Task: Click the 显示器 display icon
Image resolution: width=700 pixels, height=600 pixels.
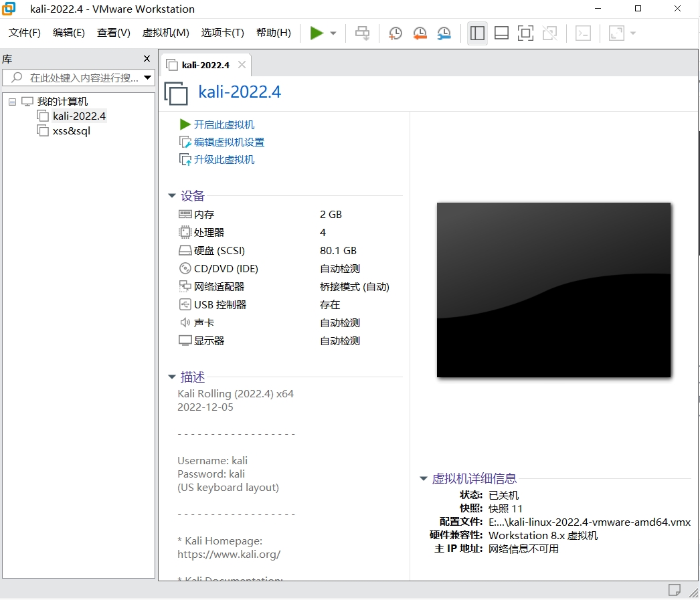Action: click(185, 340)
